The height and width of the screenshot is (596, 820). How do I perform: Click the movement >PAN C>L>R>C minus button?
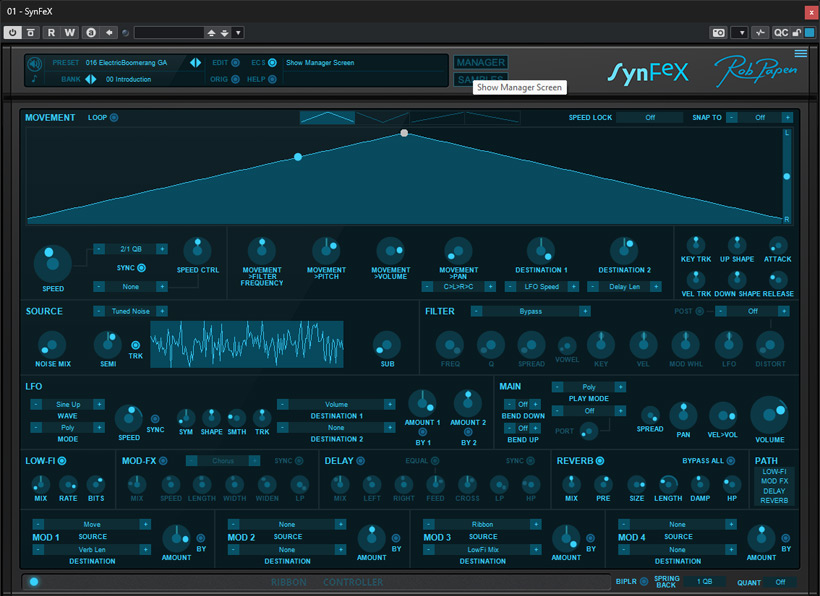tap(427, 286)
